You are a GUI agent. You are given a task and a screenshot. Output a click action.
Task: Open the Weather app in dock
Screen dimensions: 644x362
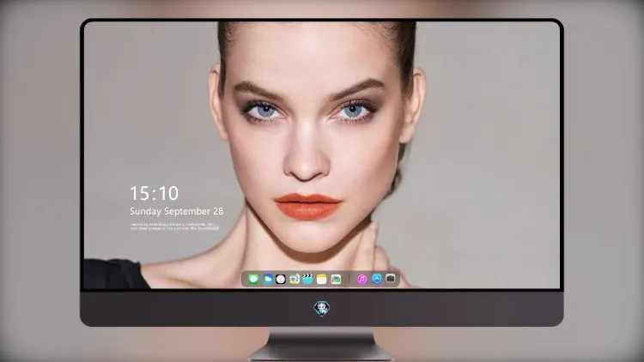coord(267,279)
